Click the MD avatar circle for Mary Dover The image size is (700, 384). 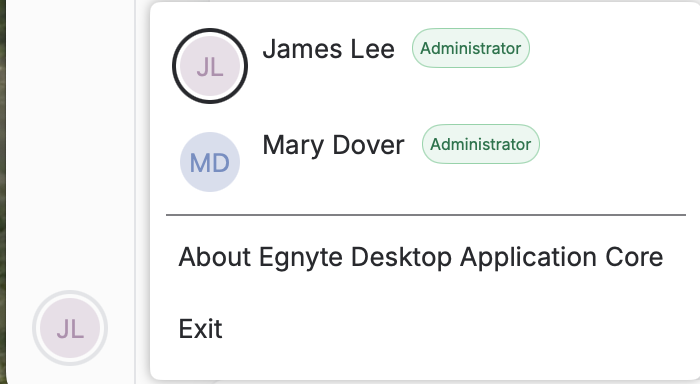[210, 162]
